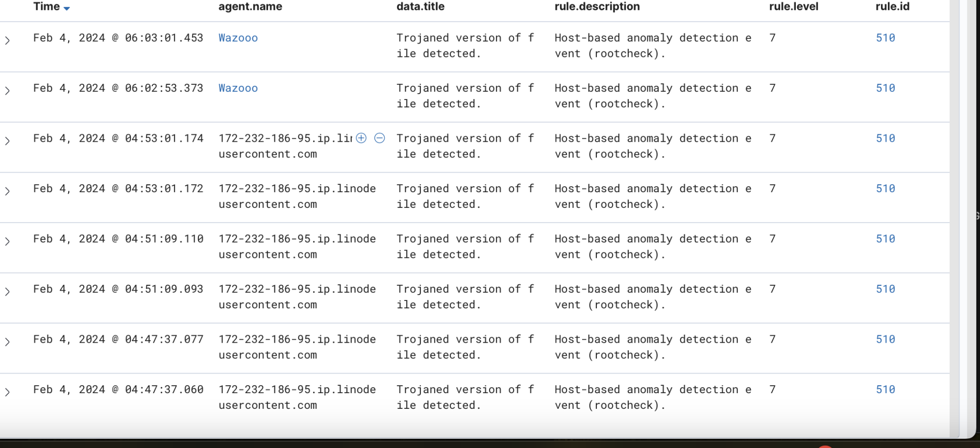
Task: Click the vertical scrollbar on the right edge
Action: tap(955, 221)
